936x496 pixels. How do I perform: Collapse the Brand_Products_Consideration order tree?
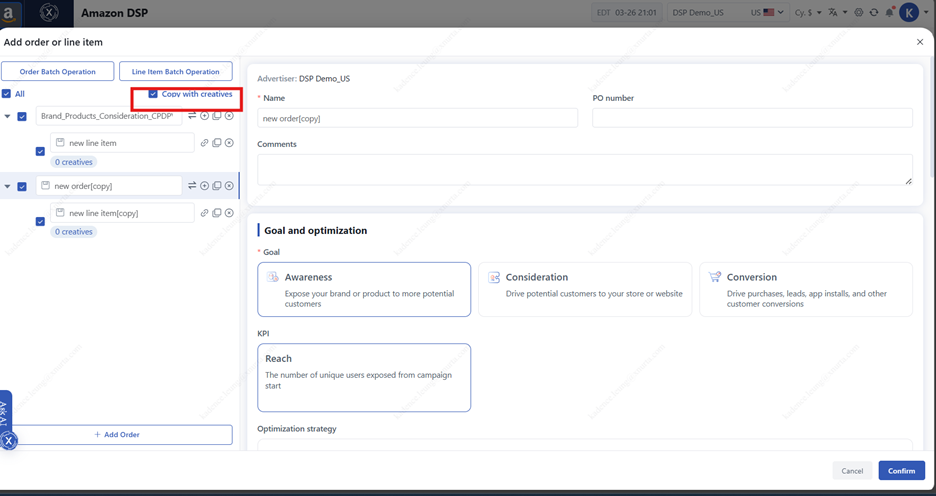click(x=7, y=116)
